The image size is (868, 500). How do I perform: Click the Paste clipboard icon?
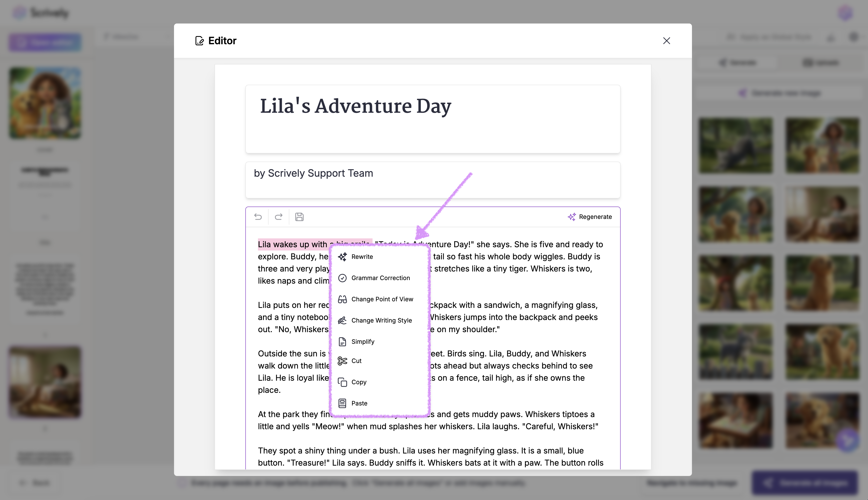point(342,403)
